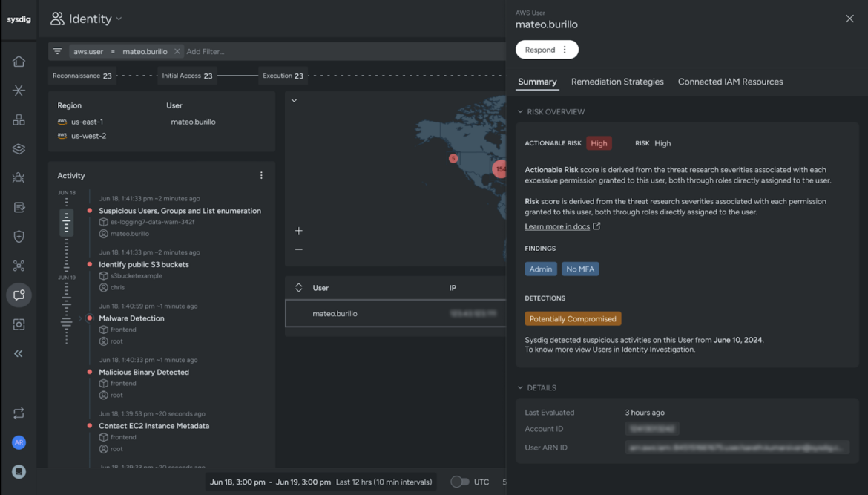This screenshot has height=495, width=868.
Task: Collapse the DETAILS section
Action: click(519, 387)
